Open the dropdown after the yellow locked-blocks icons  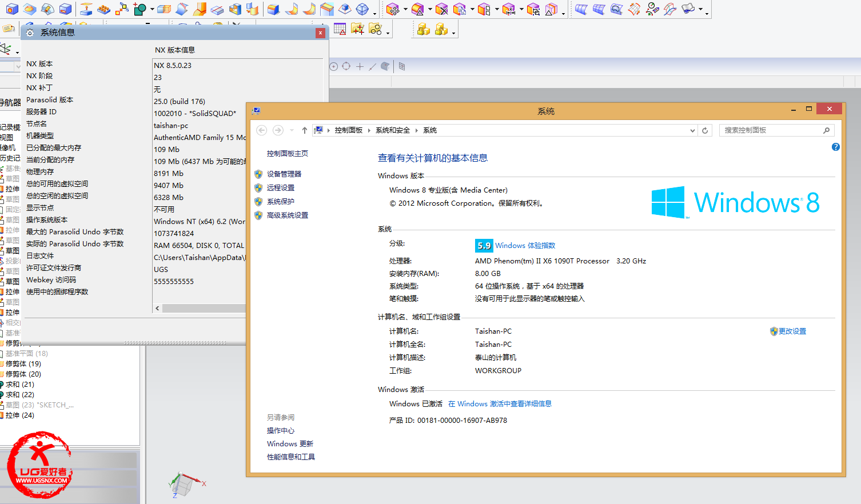pos(453,33)
